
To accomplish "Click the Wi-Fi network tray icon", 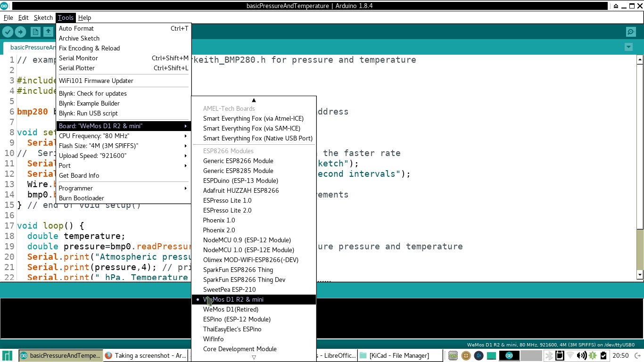I will pos(570,355).
